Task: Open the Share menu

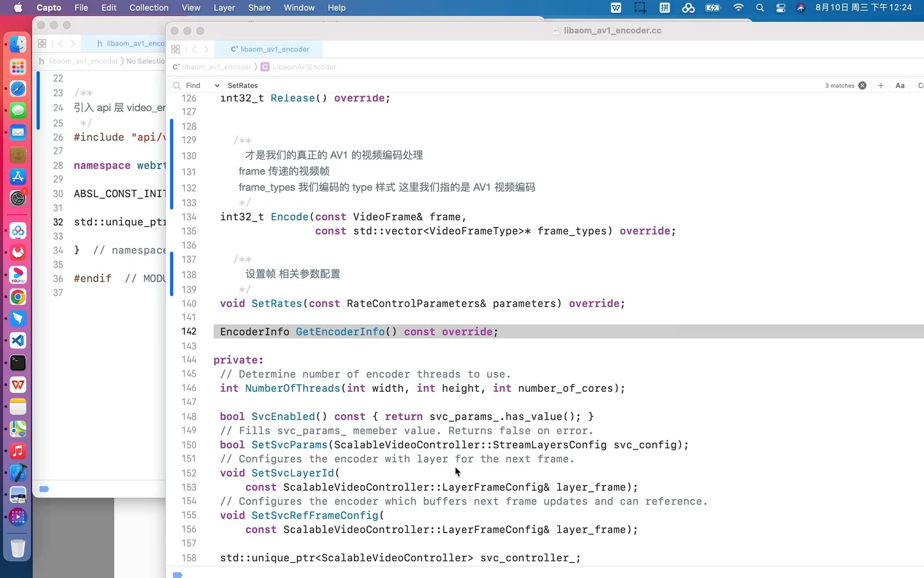Action: [259, 7]
